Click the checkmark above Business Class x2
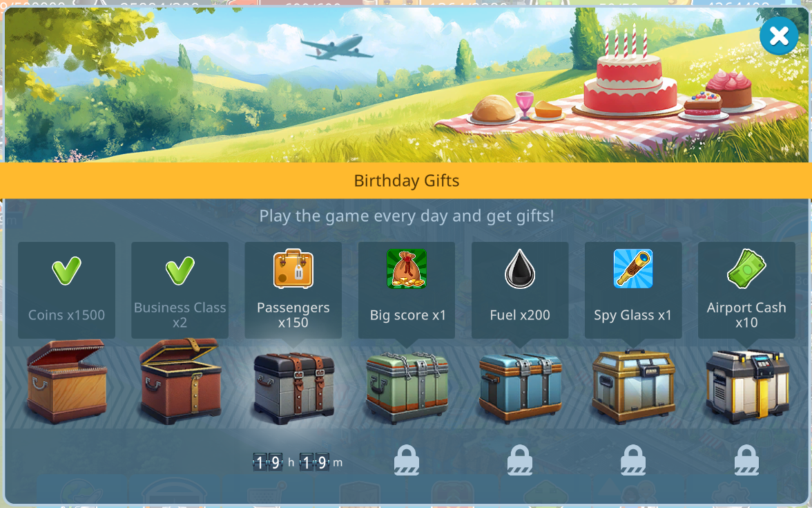The width and height of the screenshot is (812, 508). pos(180,270)
